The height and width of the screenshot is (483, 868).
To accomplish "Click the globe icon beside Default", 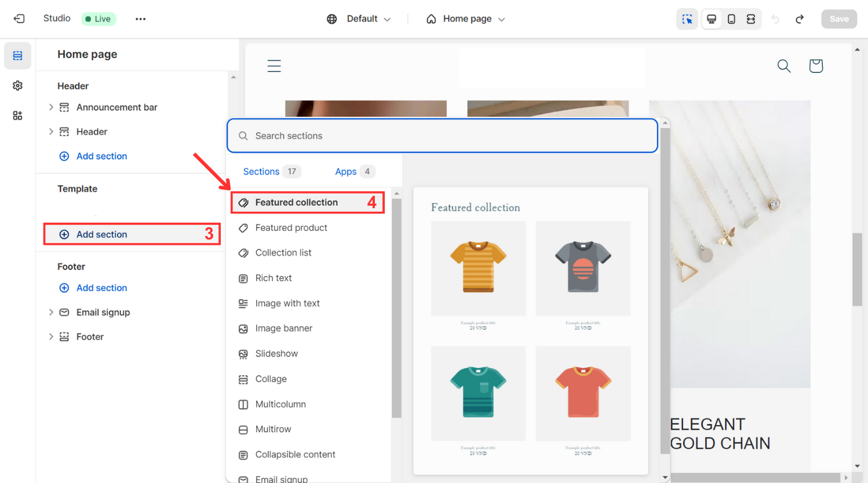I will 331,19.
